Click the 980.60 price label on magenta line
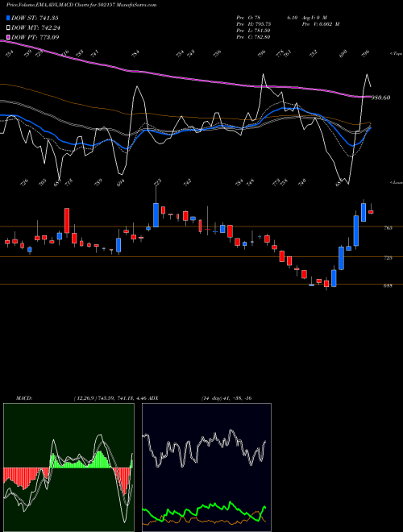Viewport: 403px width, 532px height. [x=380, y=98]
